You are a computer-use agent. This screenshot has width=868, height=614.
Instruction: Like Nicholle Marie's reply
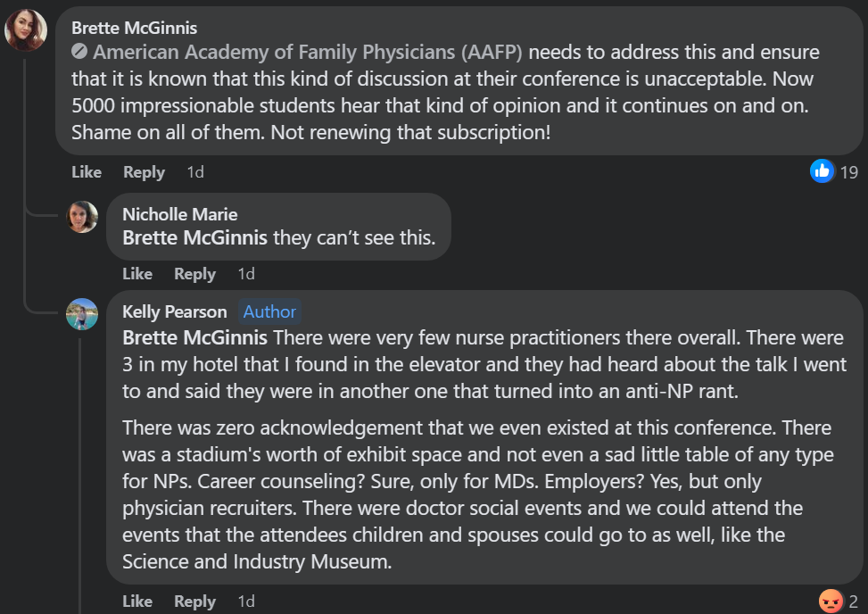137,273
